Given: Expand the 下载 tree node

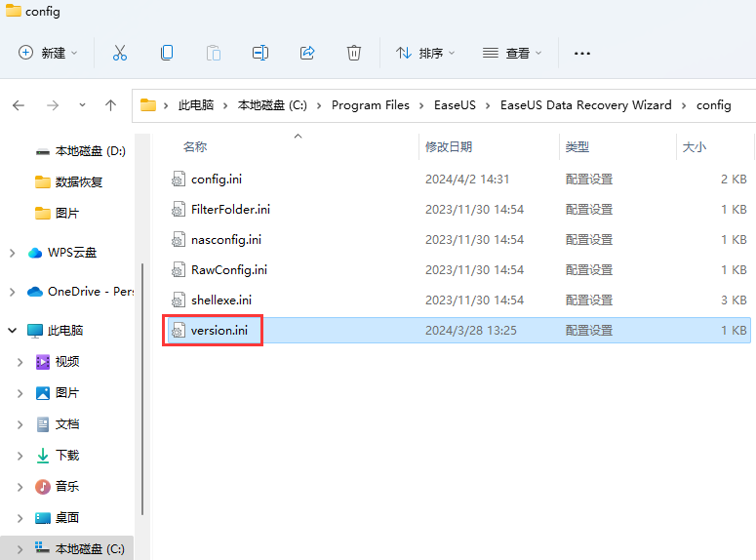Looking at the screenshot, I should [x=20, y=456].
